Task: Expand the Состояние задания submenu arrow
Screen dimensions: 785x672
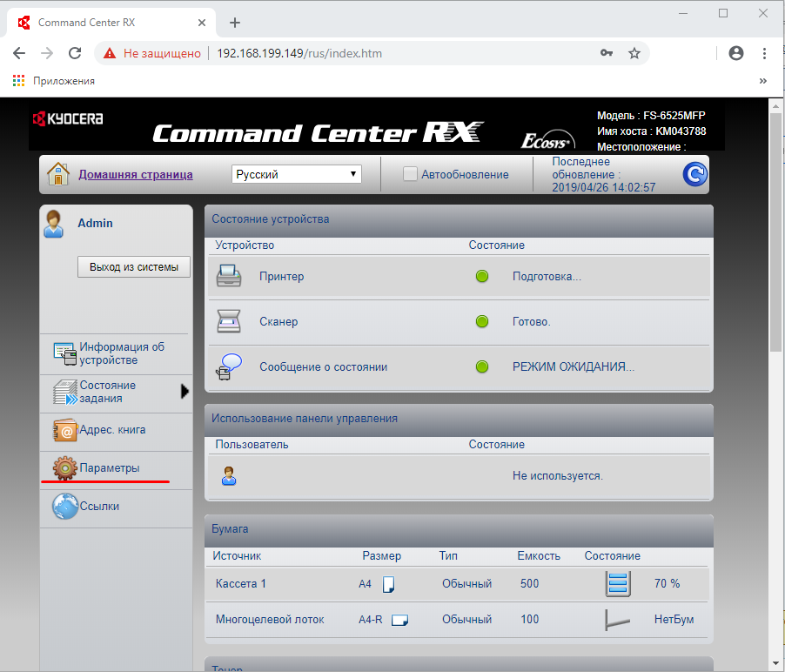Action: [x=185, y=392]
